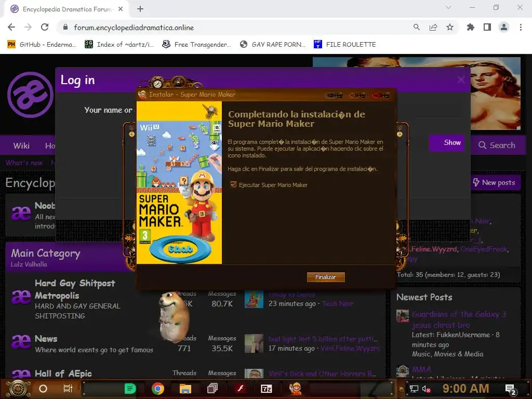Click the Encyclopedia Dramatica ae logo
This screenshot has height=399, width=532.
30,95
